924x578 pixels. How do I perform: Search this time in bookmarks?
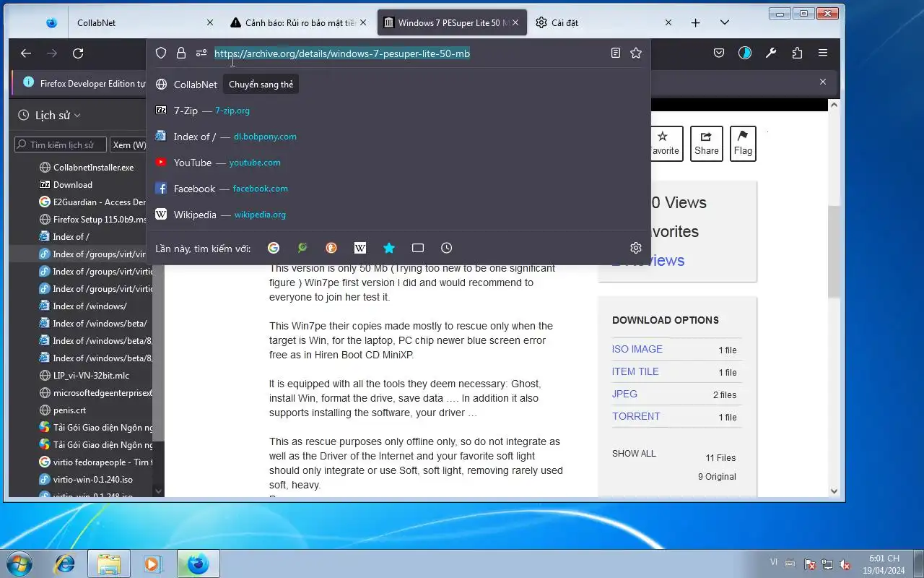[389, 248]
